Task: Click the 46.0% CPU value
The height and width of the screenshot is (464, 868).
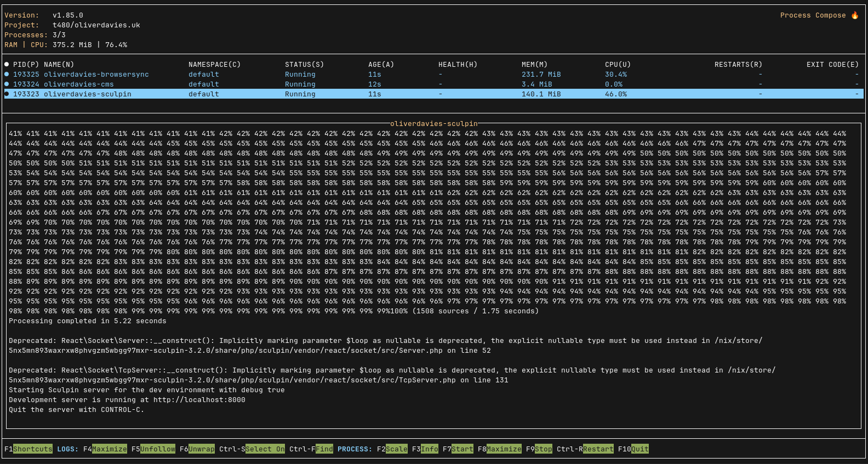Action: (x=616, y=94)
